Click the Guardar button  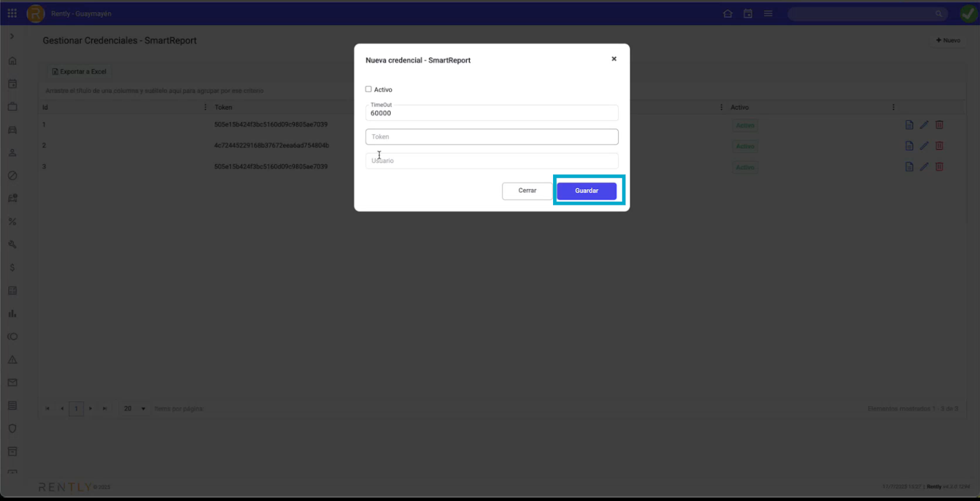[x=586, y=190]
